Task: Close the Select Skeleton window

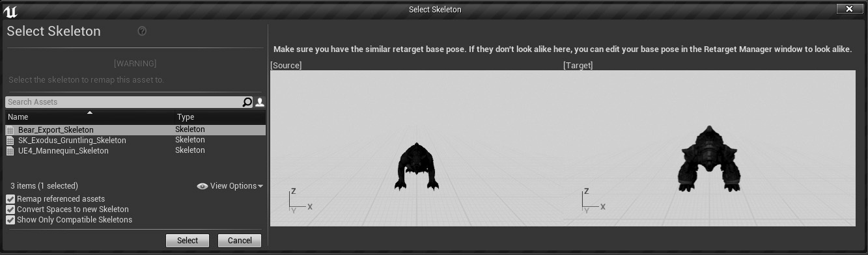Action: [x=849, y=8]
